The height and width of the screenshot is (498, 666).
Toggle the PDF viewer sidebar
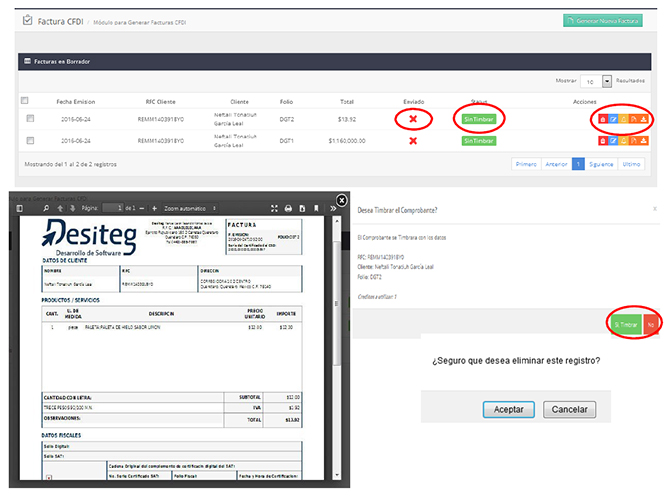click(19, 208)
